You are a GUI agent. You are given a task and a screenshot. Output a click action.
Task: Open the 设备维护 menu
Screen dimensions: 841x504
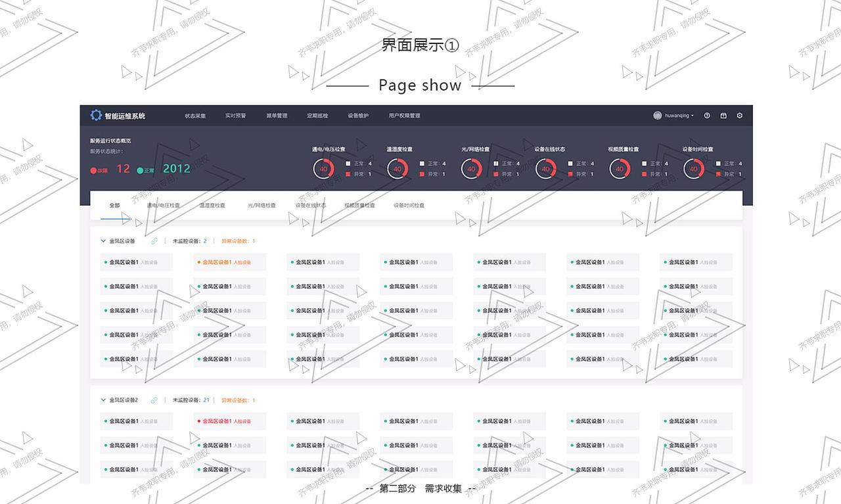(358, 116)
